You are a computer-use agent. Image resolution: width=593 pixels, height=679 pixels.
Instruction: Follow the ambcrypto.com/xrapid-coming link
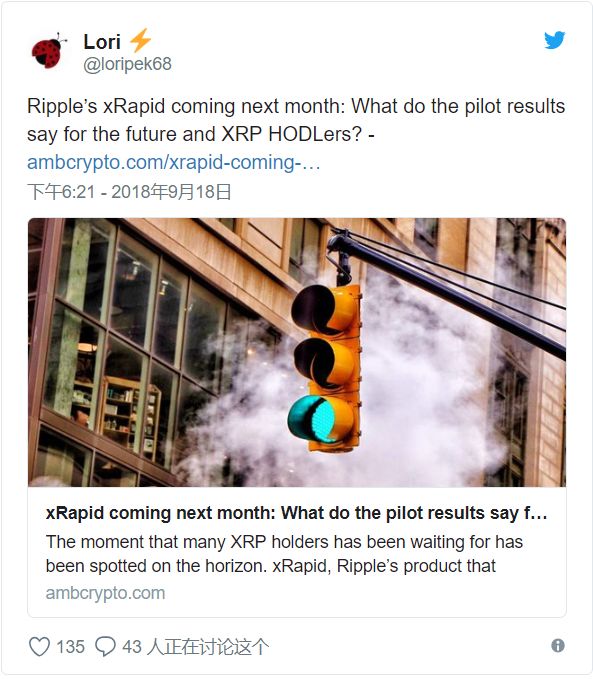coord(173,162)
